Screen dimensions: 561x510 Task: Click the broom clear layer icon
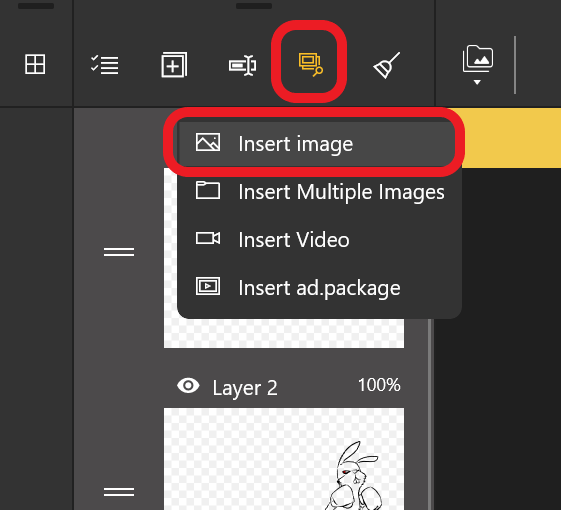click(386, 65)
